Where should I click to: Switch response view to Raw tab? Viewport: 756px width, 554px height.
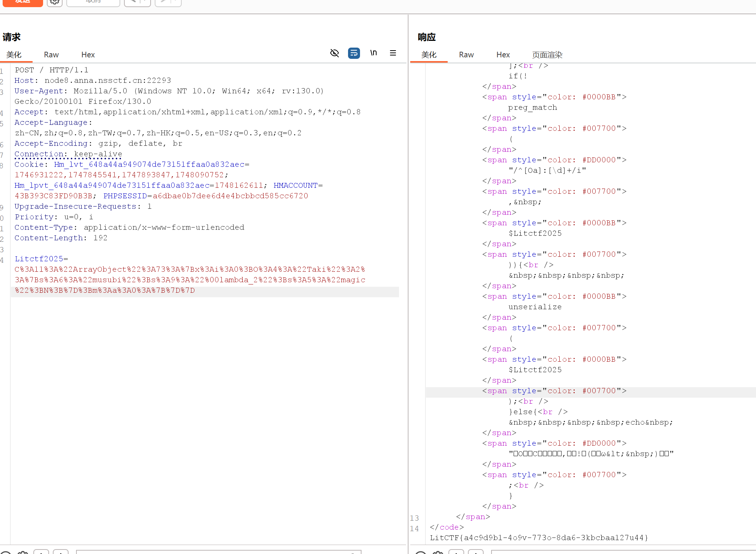(x=466, y=55)
